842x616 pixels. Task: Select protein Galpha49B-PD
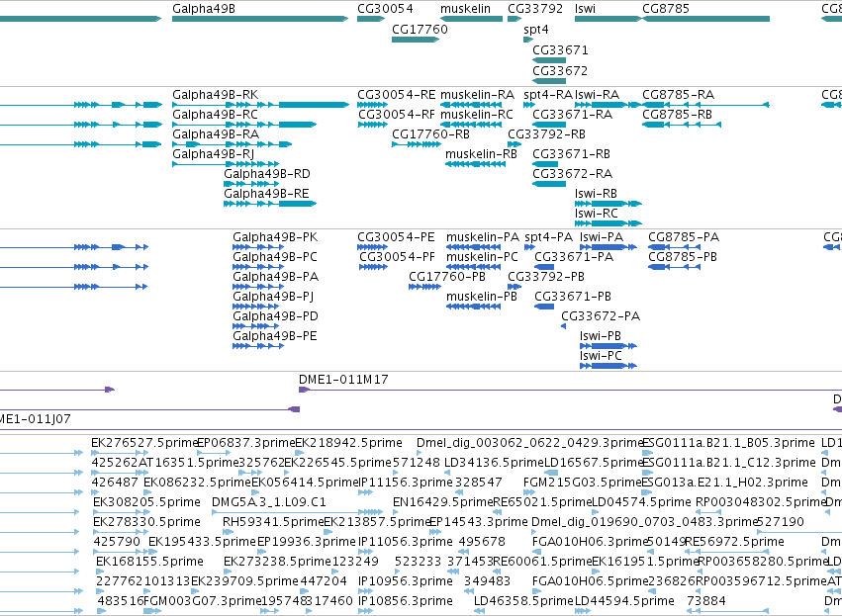point(275,316)
